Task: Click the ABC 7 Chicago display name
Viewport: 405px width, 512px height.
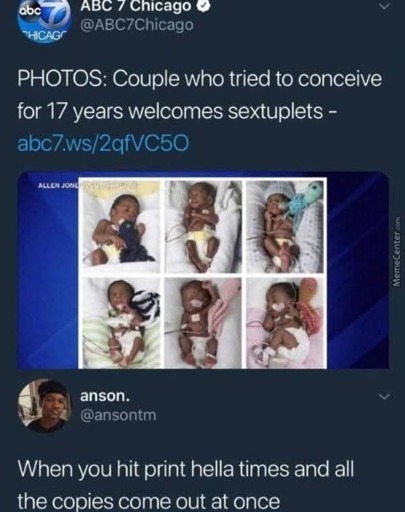Action: point(136,6)
